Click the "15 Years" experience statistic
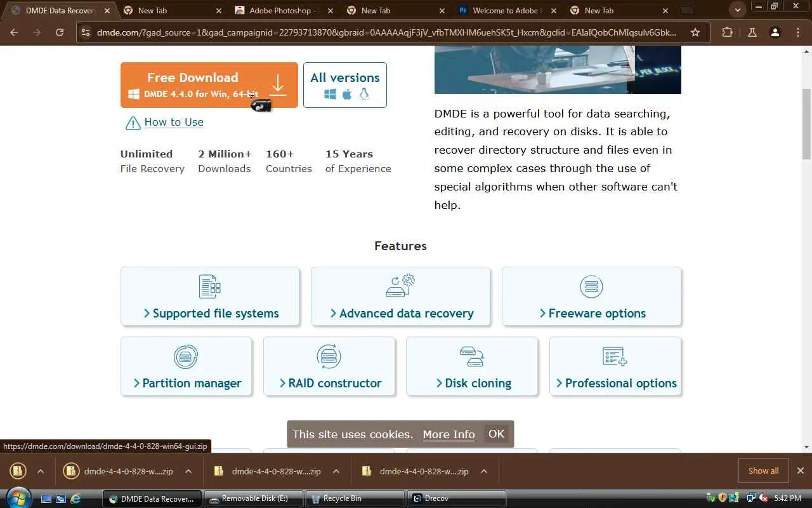Viewport: 812px width, 508px height. click(358, 161)
